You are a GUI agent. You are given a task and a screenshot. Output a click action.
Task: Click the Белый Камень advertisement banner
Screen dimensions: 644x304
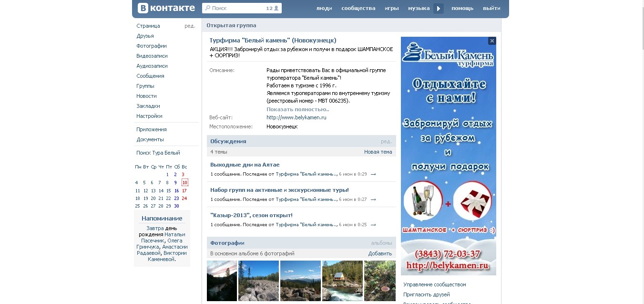449,156
